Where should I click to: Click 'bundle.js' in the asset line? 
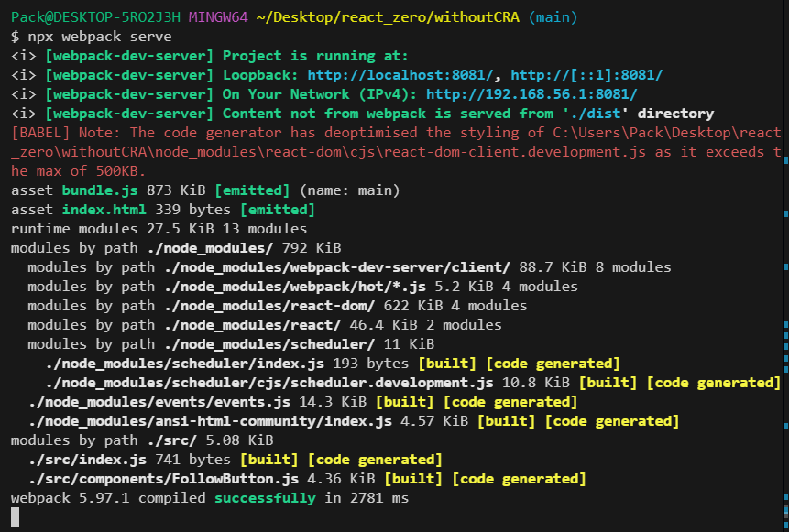tap(100, 190)
